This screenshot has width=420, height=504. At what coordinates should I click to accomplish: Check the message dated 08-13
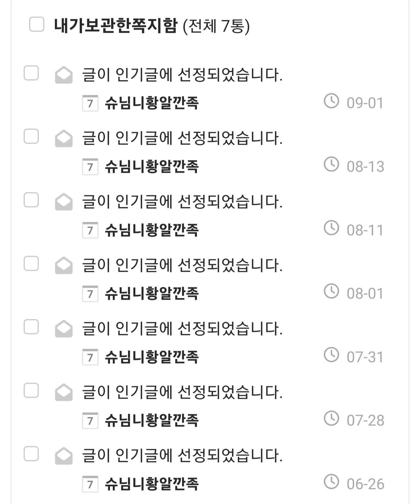(31, 137)
